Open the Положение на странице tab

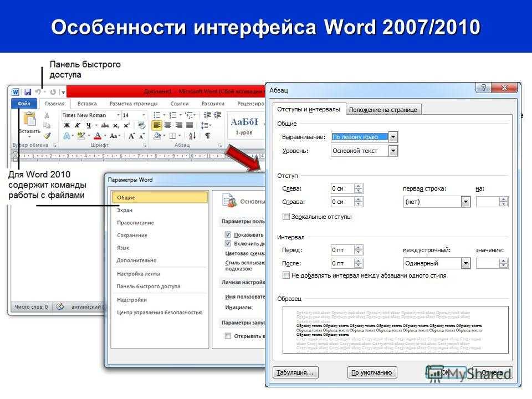point(383,110)
